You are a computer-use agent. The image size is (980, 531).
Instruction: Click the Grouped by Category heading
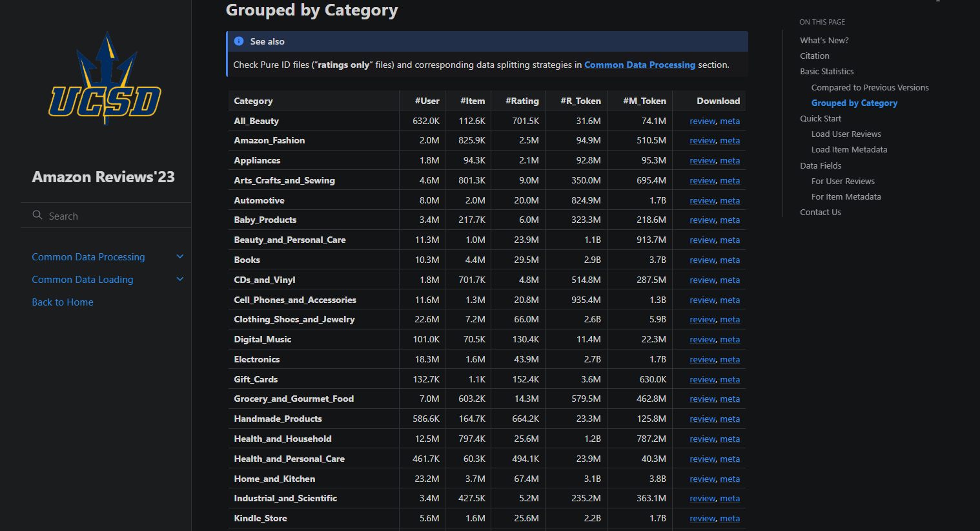point(312,10)
